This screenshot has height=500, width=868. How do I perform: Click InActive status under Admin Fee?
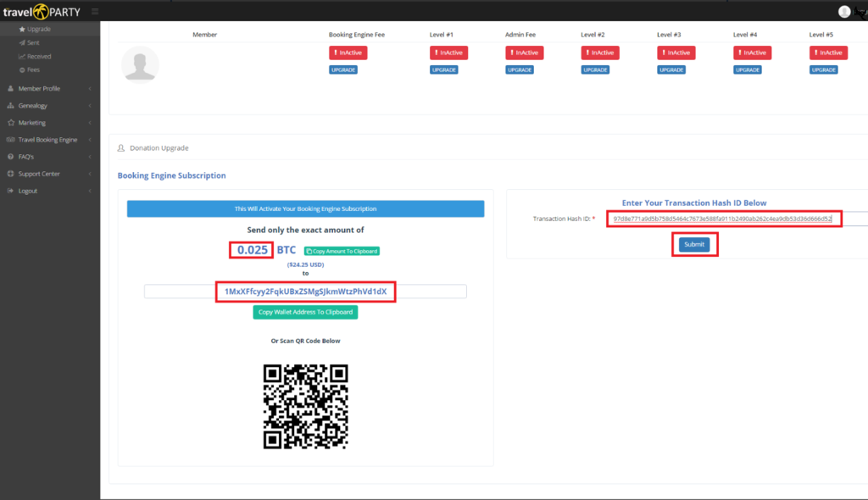(x=524, y=53)
